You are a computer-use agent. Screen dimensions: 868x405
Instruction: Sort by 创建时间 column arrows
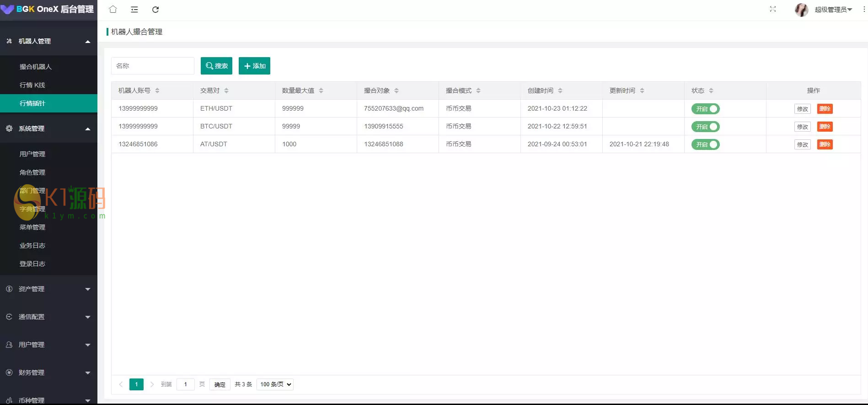pos(560,91)
